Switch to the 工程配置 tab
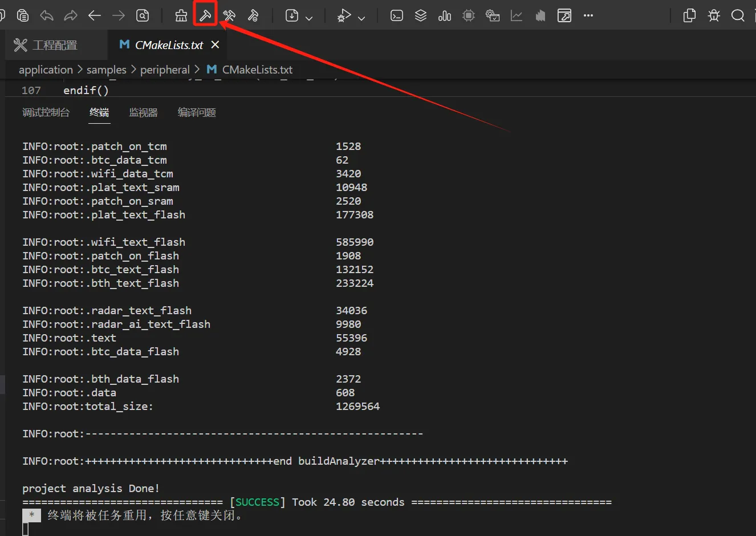 point(46,45)
